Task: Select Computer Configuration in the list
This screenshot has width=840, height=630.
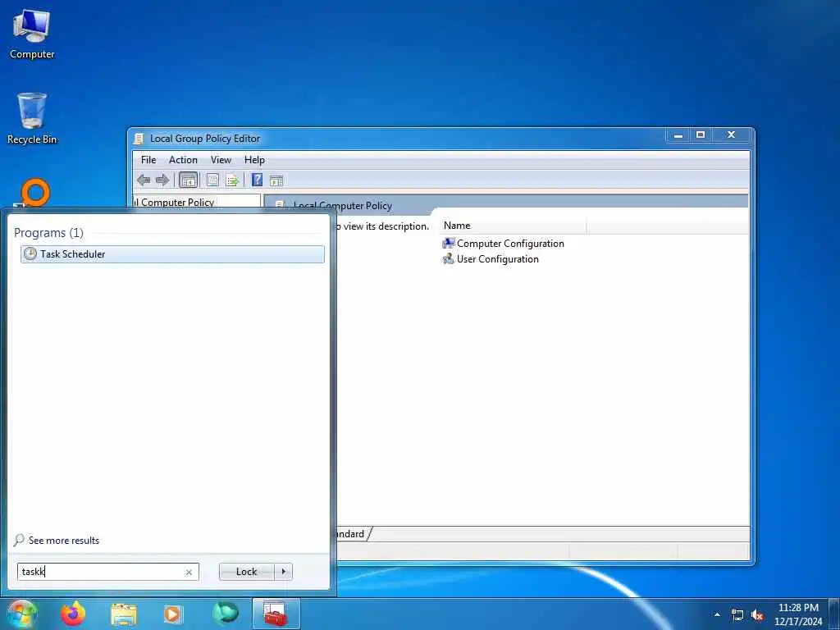Action: [x=510, y=243]
